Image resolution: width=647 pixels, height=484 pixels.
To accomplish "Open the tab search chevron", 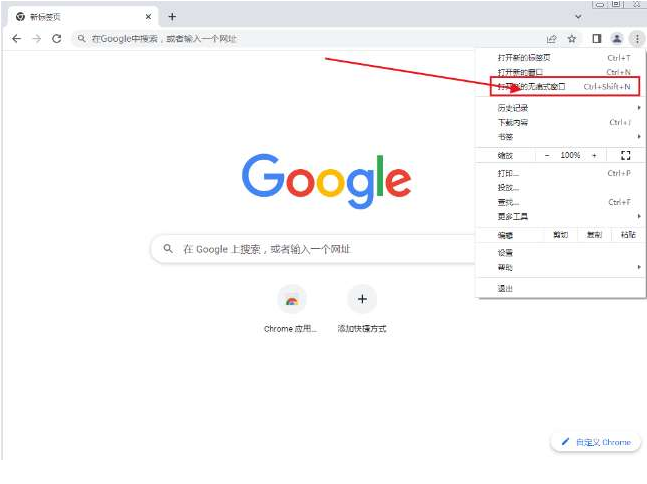I will click(x=579, y=17).
